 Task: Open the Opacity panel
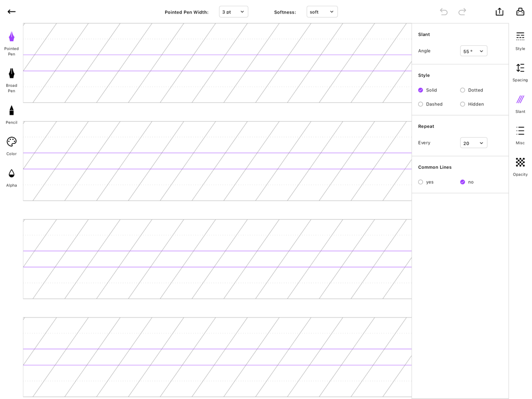(x=520, y=166)
